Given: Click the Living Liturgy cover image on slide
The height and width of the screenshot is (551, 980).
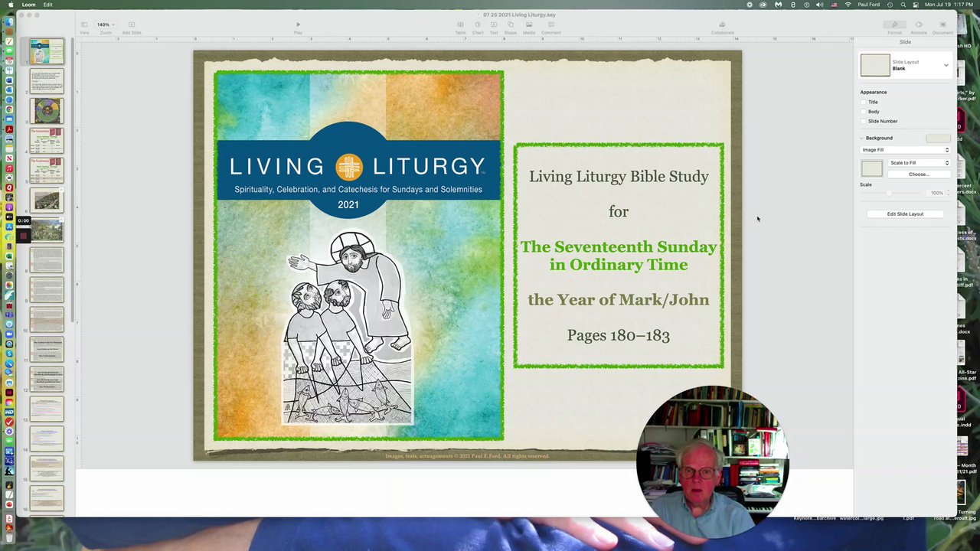Looking at the screenshot, I should 358,256.
